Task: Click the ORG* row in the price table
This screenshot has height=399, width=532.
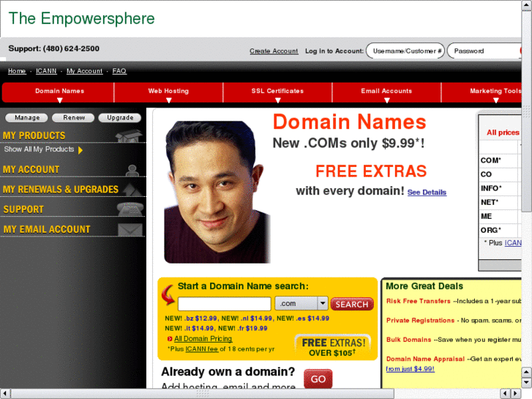Action: click(501, 230)
